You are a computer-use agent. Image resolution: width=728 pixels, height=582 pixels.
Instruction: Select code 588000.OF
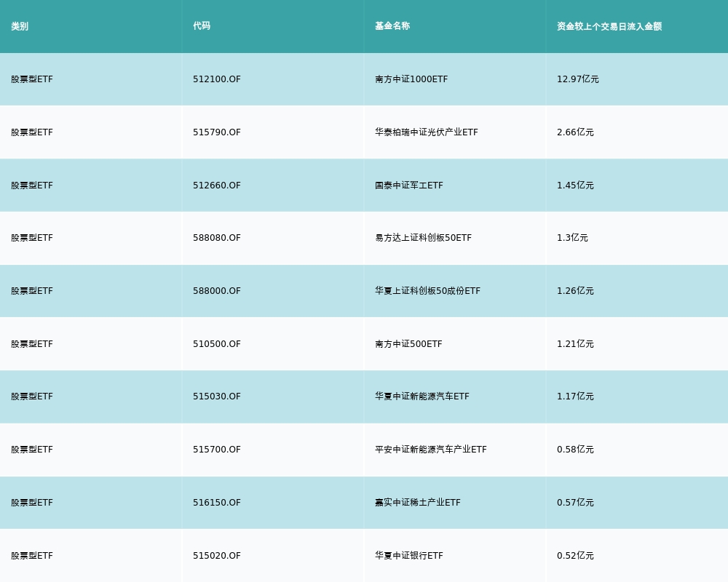click(x=217, y=291)
